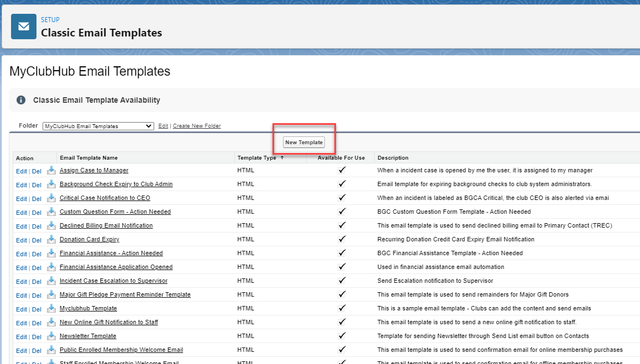Image resolution: width=640 pixels, height=364 pixels.
Task: Toggle Available For Use for Newsletter Template
Action: 341,336
